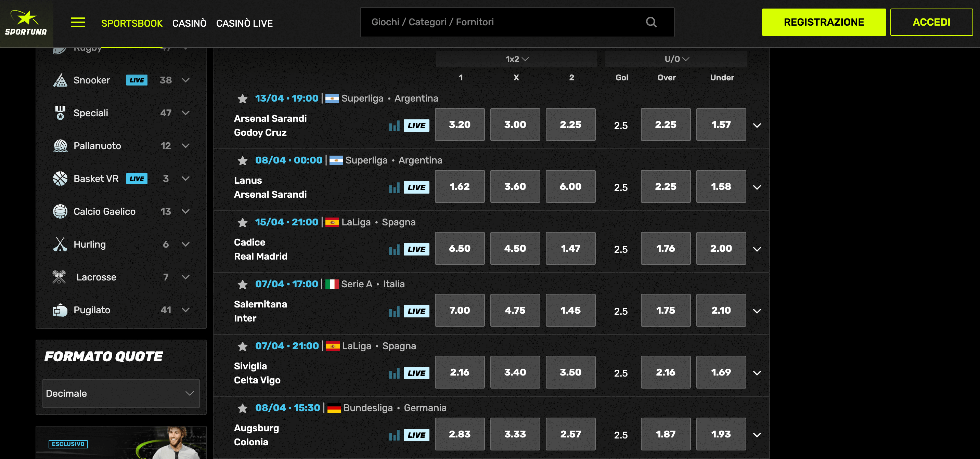Image resolution: width=980 pixels, height=459 pixels.
Task: Expand the Snooker category chevron
Action: pos(186,80)
